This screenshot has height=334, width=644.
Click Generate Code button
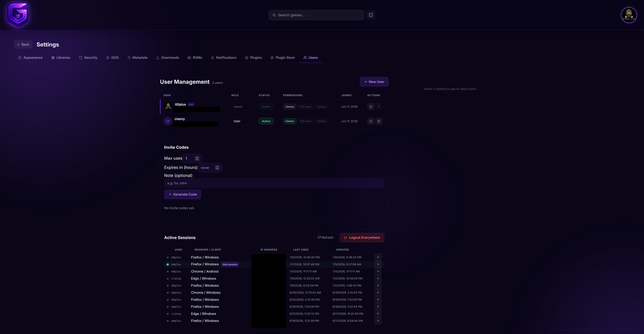[183, 194]
